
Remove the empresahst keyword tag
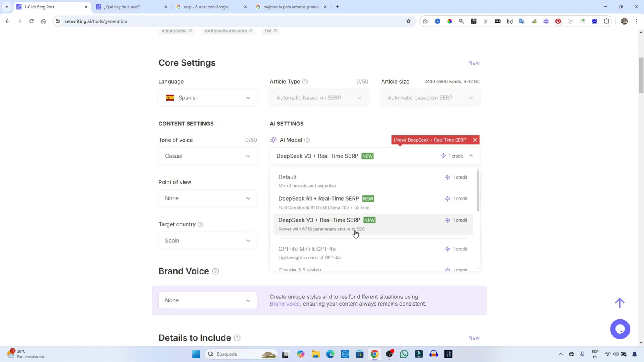click(x=190, y=30)
